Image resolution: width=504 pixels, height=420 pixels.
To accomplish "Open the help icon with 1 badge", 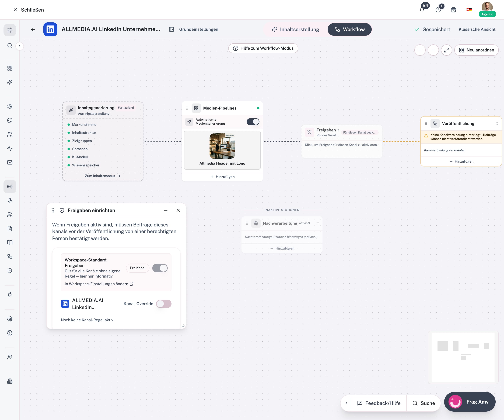I will [x=439, y=10].
